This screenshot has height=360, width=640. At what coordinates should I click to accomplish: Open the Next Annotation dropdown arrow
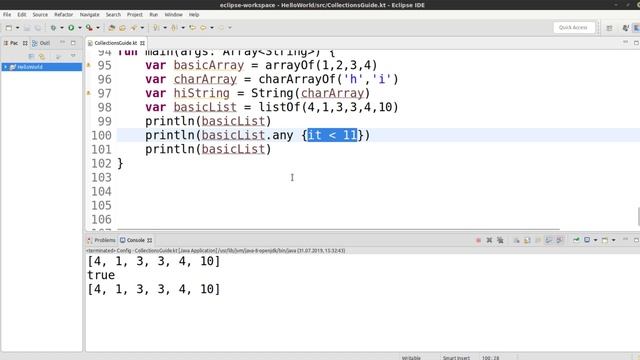pos(165,28)
